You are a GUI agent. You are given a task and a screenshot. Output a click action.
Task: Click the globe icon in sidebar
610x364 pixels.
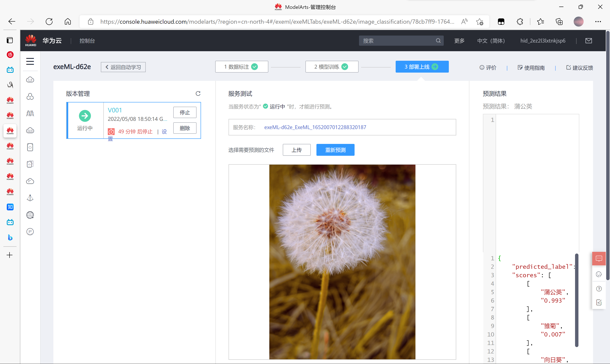point(30,215)
